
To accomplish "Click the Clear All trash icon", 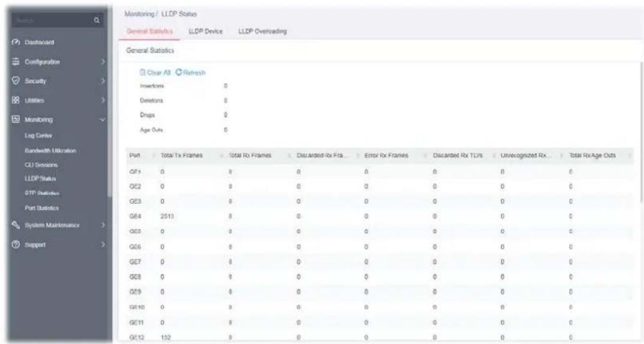I will click(142, 72).
